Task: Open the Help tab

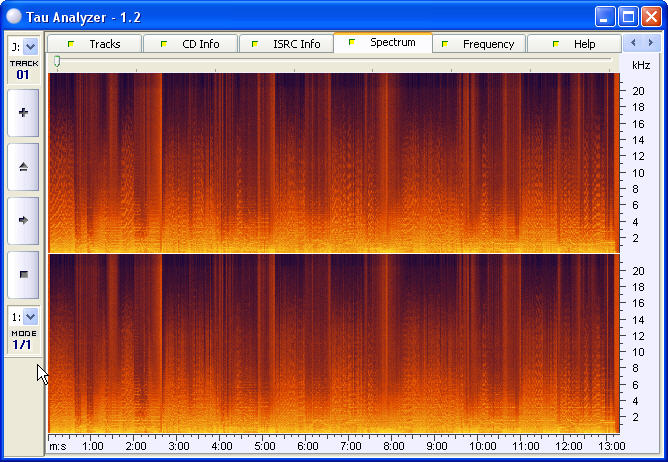Action: (x=574, y=44)
